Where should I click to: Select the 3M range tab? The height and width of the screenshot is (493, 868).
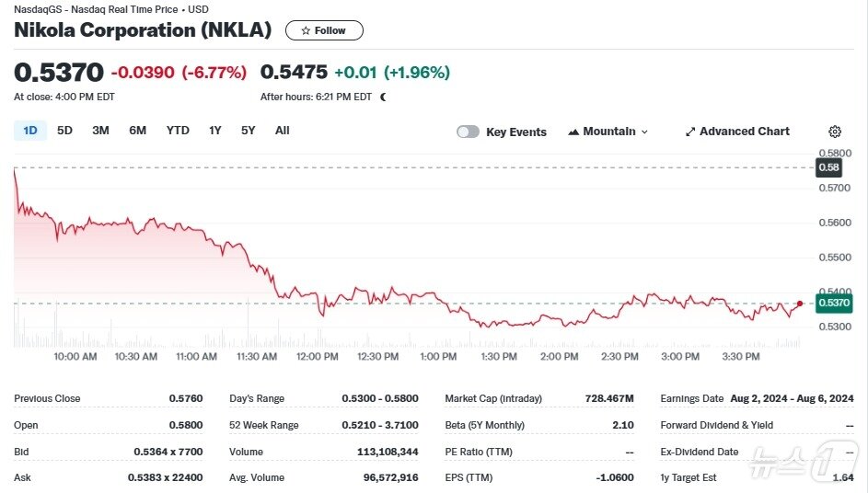coord(100,131)
